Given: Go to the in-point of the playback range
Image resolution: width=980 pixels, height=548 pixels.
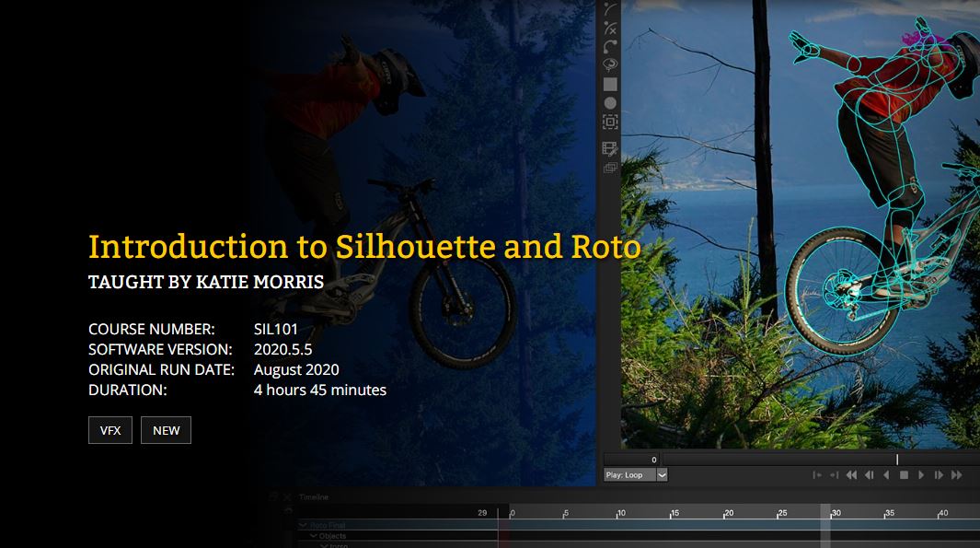Looking at the screenshot, I should pyautogui.click(x=817, y=475).
